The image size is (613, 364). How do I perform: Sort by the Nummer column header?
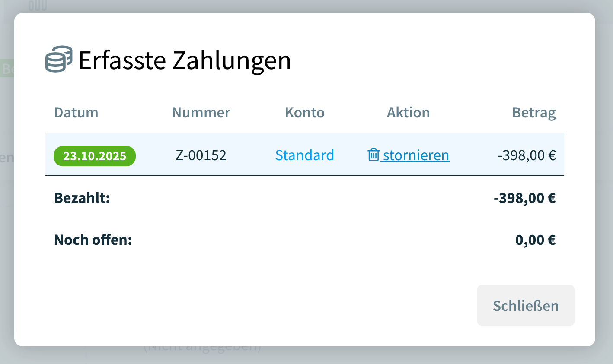(x=201, y=112)
